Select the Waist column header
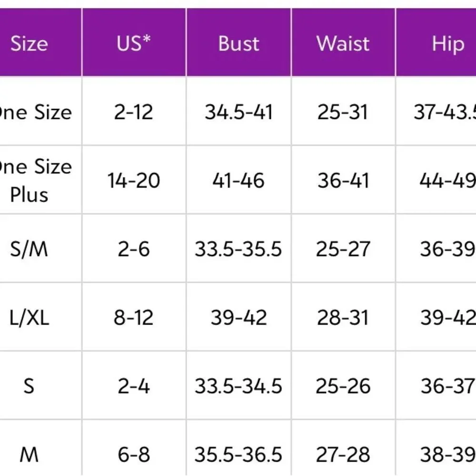 tap(343, 43)
